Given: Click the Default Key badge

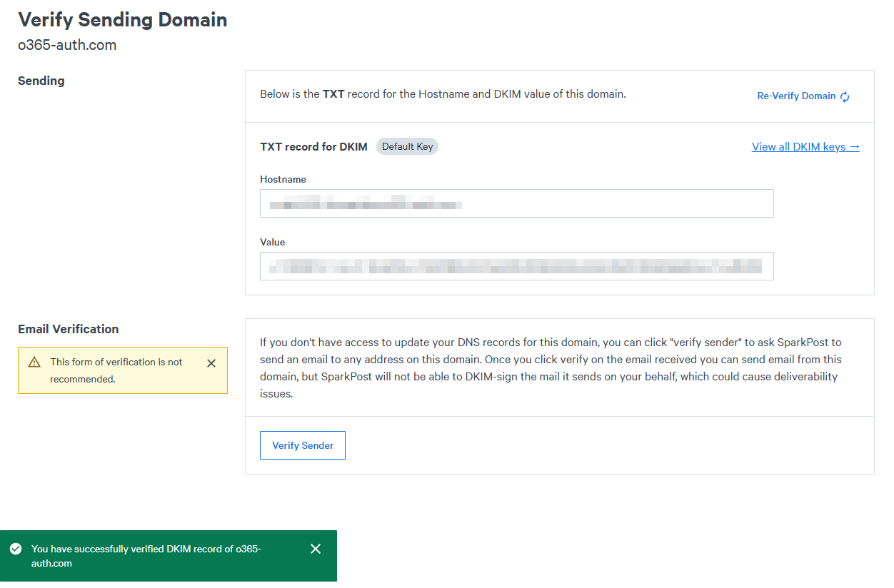Looking at the screenshot, I should pos(407,146).
